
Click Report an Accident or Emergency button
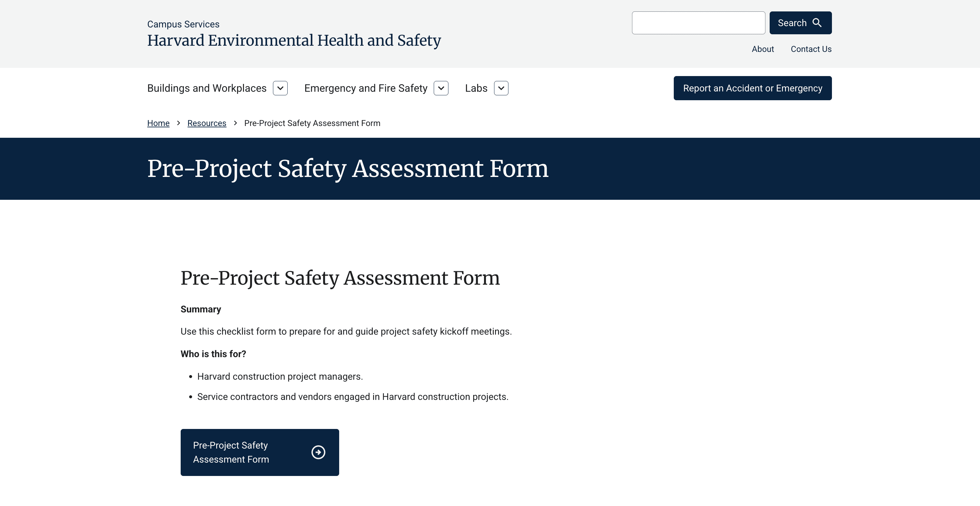click(752, 88)
